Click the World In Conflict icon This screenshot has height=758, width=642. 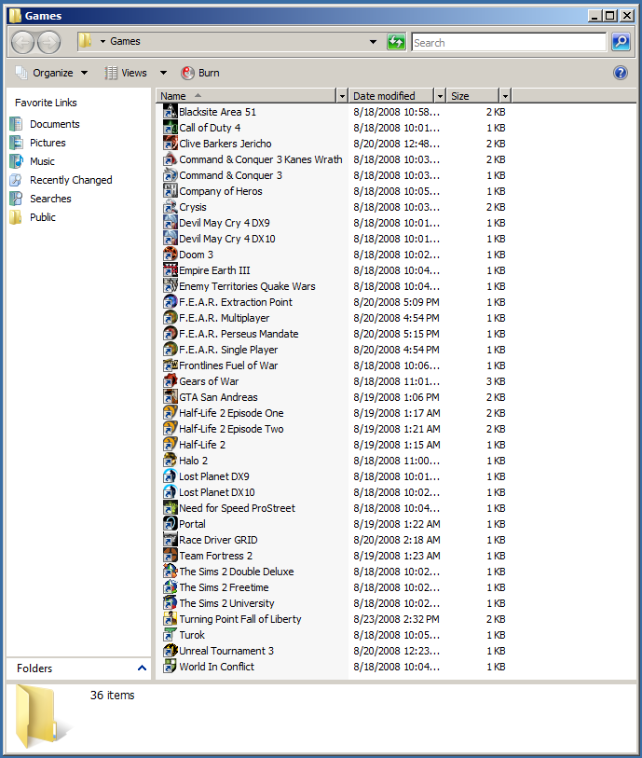click(x=170, y=667)
